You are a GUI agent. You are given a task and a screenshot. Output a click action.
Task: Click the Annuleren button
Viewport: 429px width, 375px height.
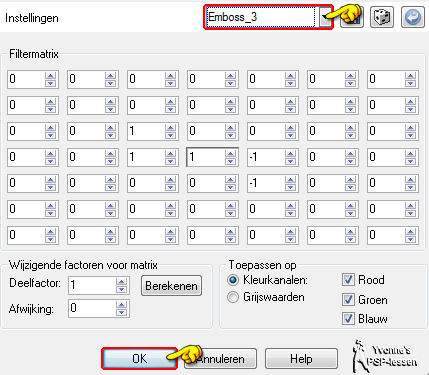click(221, 359)
